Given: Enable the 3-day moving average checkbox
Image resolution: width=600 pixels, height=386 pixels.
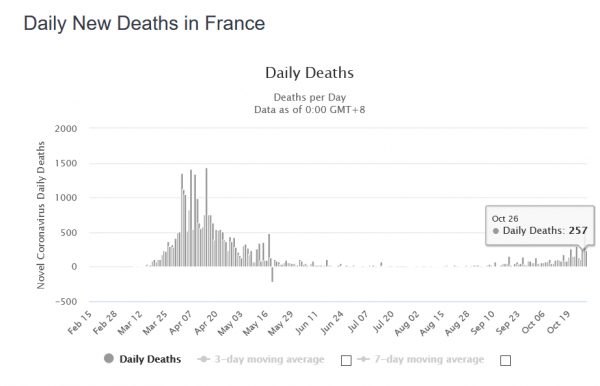Looking at the screenshot, I should point(346,360).
